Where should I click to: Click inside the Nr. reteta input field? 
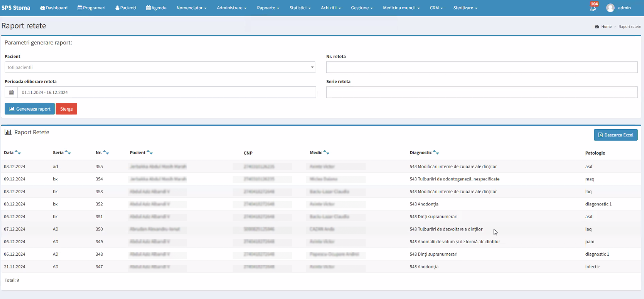pyautogui.click(x=481, y=67)
